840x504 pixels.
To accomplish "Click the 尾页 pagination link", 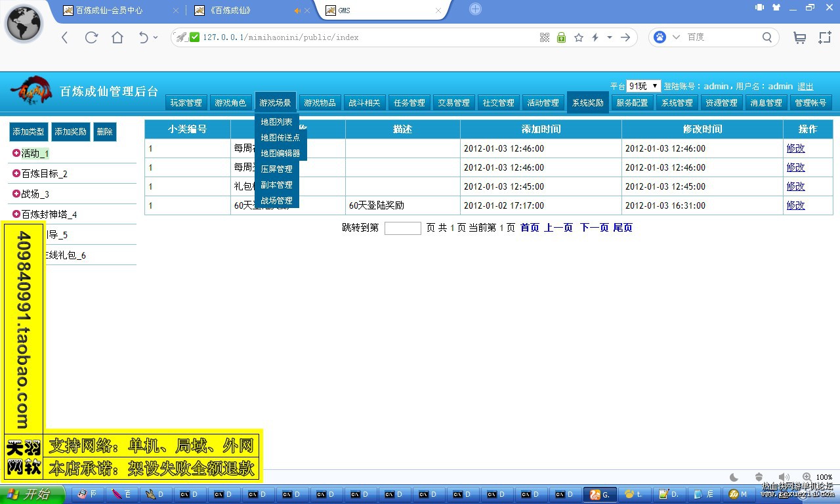I will (x=623, y=228).
